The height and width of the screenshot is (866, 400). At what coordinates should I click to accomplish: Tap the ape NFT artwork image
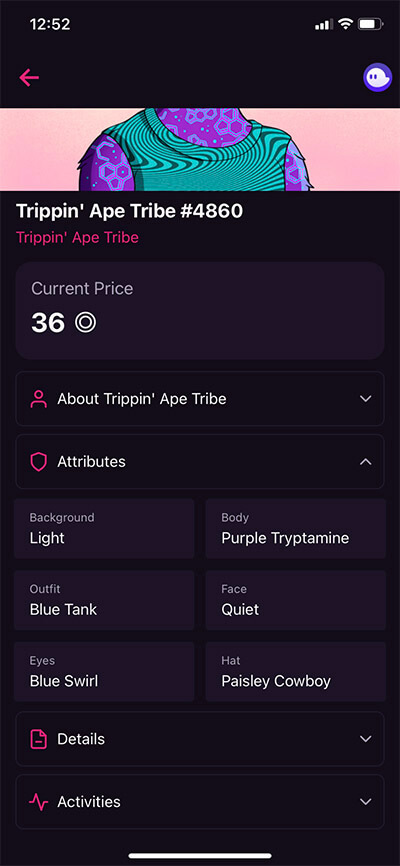pyautogui.click(x=200, y=149)
